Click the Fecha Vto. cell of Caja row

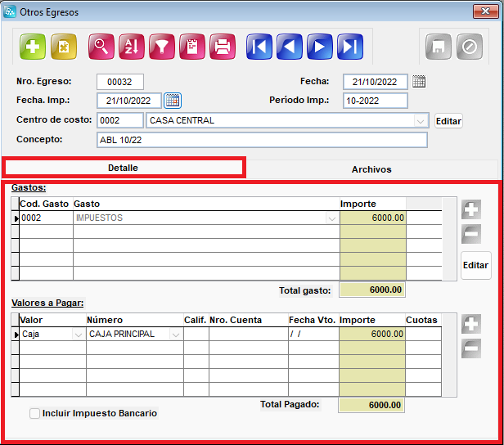(x=313, y=334)
